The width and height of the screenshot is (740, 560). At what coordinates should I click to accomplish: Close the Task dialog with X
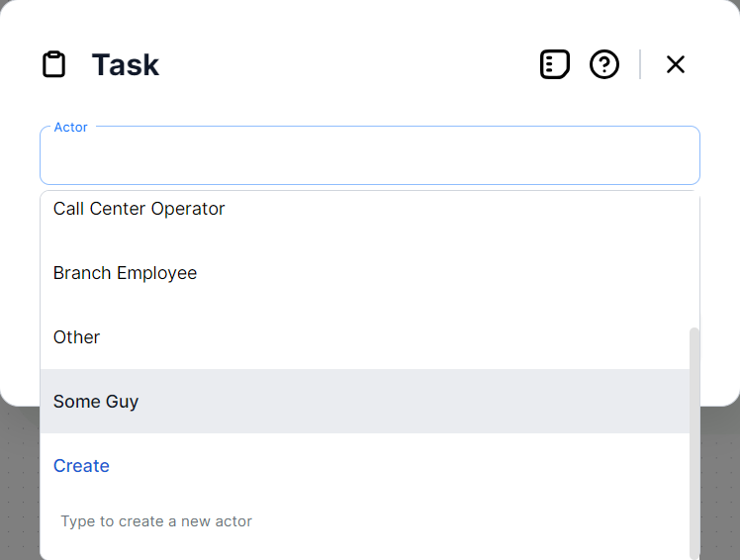(676, 64)
